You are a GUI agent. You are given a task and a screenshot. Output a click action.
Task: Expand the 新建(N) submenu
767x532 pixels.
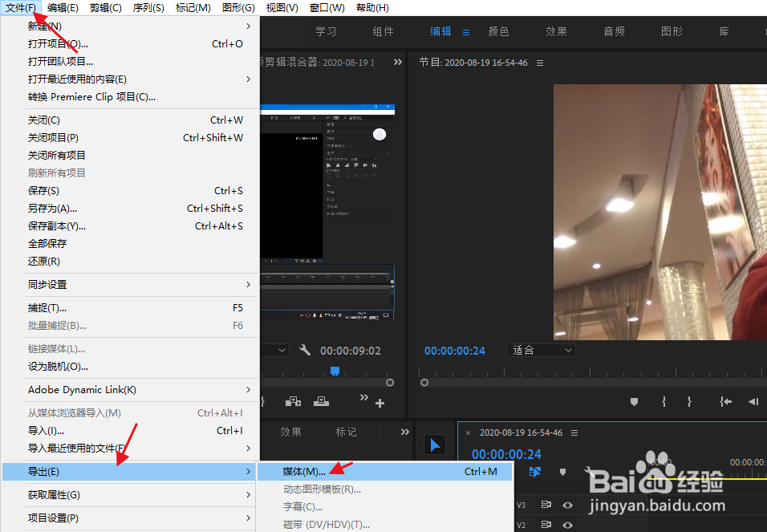coord(130,26)
